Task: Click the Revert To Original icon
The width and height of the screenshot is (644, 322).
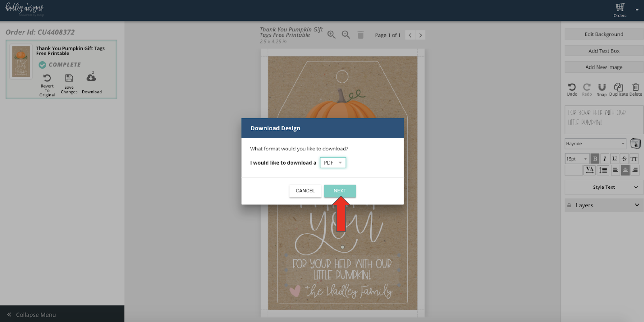Action: [x=47, y=78]
